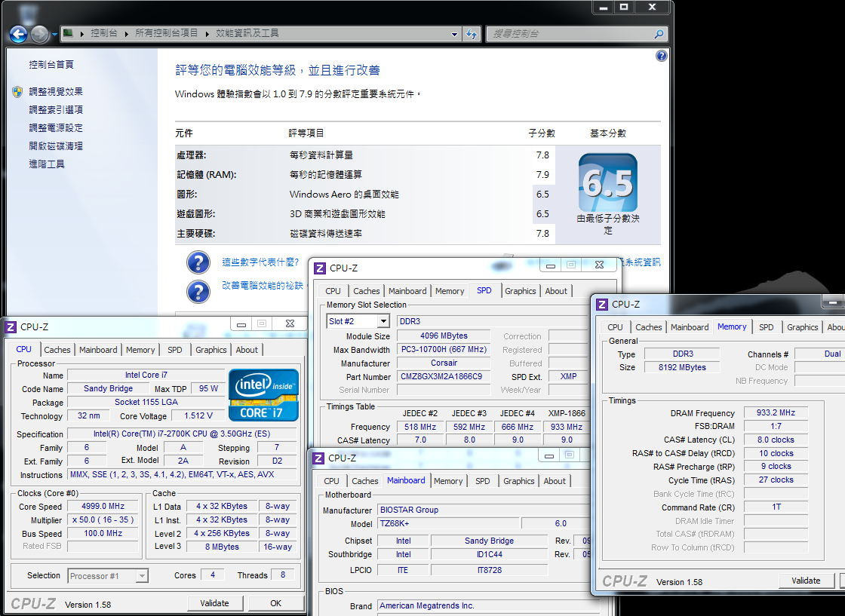This screenshot has width=845, height=616.
Task: Minimize the SPD CPU-Z window
Action: (550, 265)
